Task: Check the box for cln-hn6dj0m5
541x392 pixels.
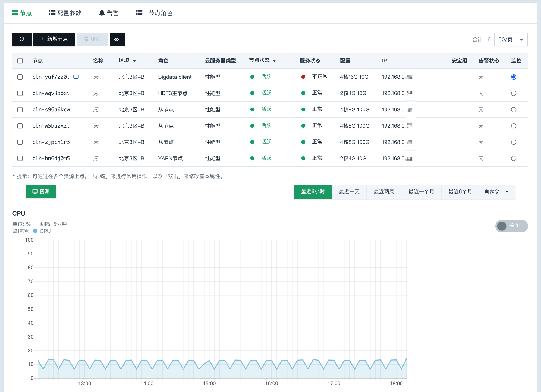Action: pos(20,159)
